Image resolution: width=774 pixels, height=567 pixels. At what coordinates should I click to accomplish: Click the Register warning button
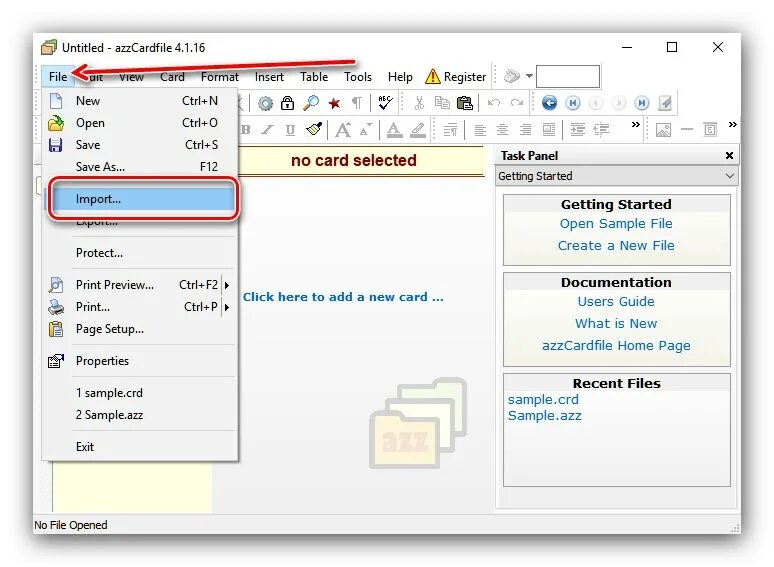coord(456,76)
